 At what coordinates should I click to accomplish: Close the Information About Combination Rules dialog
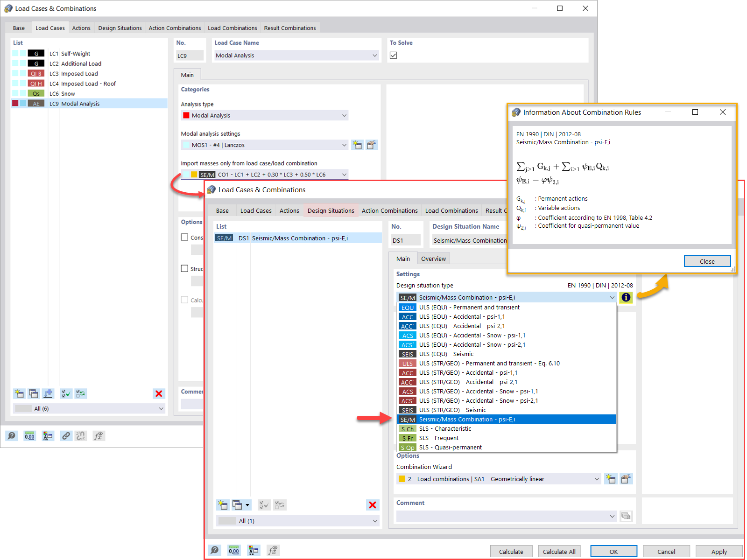coord(707,261)
